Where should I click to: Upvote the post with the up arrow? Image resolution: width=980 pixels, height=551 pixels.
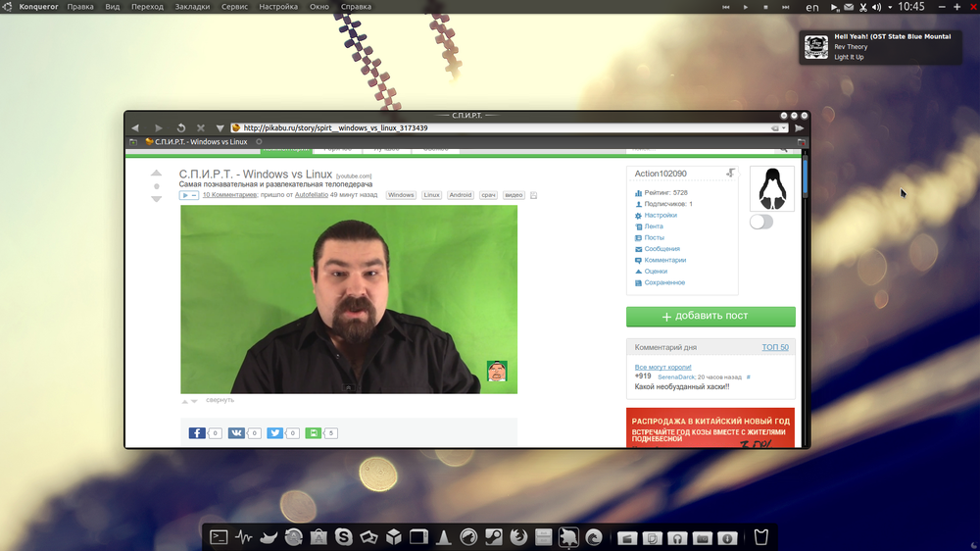(156, 174)
